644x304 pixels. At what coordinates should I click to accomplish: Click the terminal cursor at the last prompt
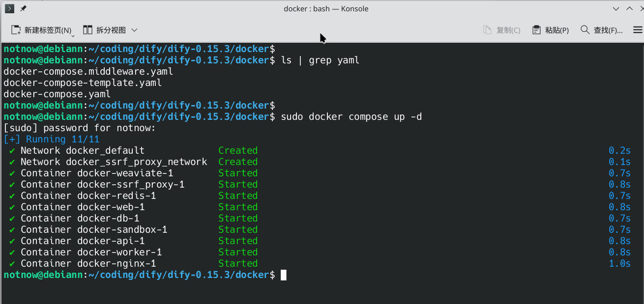pos(284,275)
